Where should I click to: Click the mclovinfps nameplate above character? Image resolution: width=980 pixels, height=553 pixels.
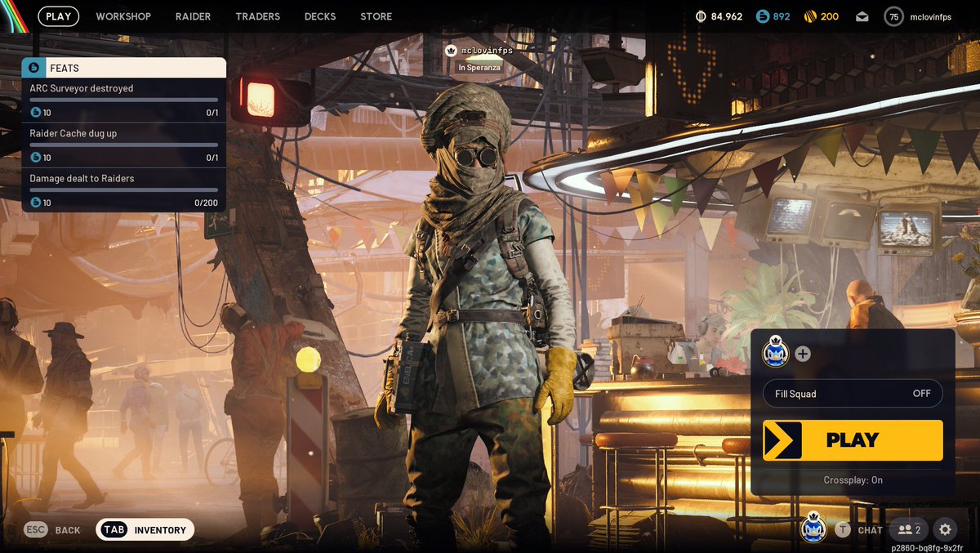487,50
